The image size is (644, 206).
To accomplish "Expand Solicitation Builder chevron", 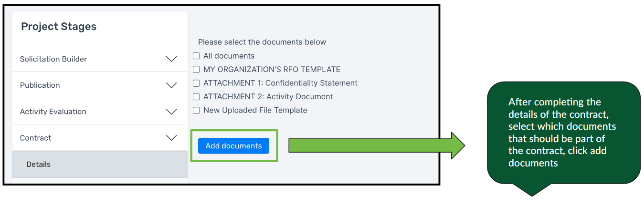I will coord(171,59).
